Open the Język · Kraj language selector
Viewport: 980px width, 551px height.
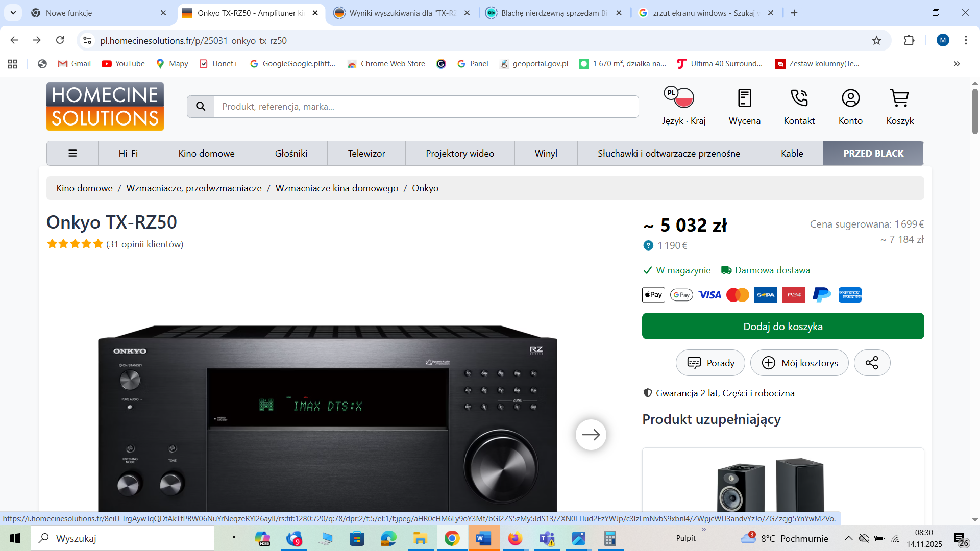coord(683,98)
